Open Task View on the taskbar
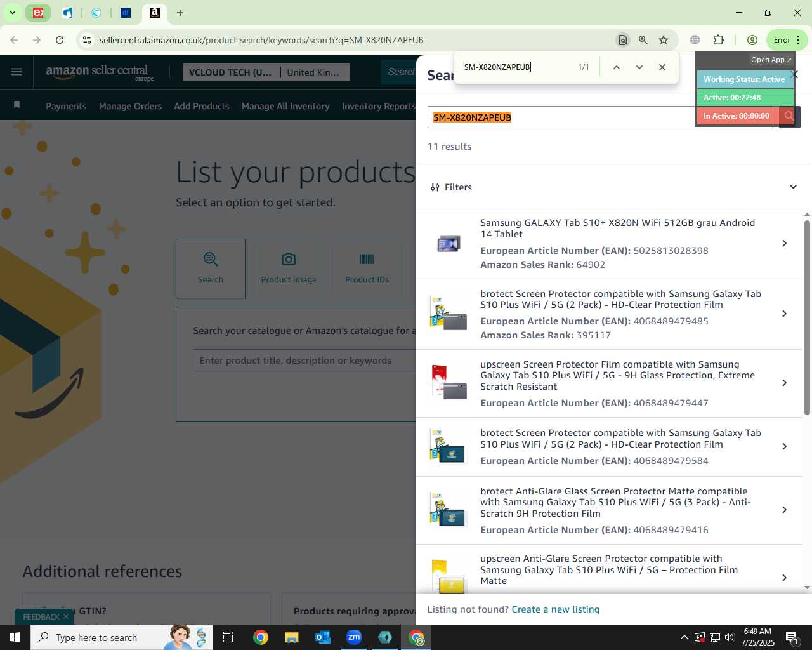 (228, 637)
